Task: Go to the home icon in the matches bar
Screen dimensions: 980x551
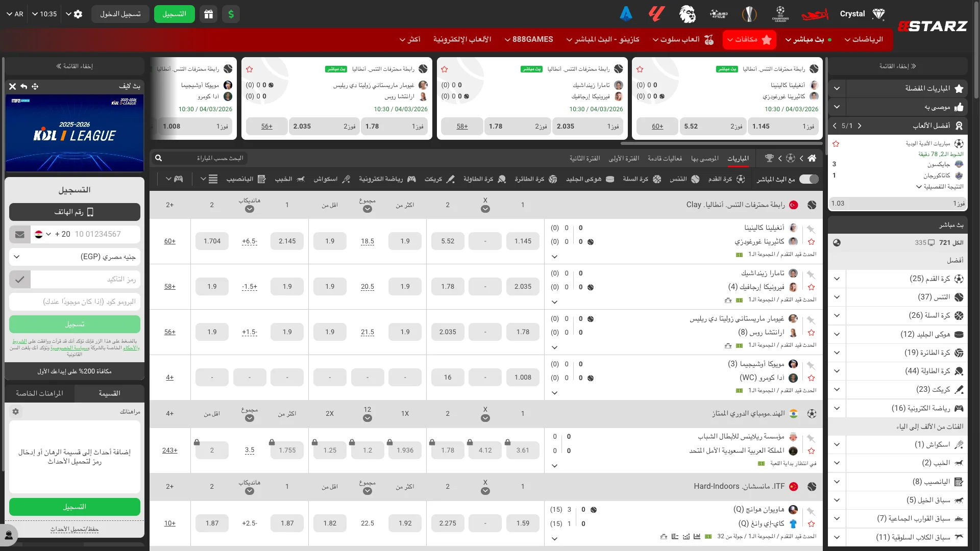Action: pyautogui.click(x=812, y=158)
